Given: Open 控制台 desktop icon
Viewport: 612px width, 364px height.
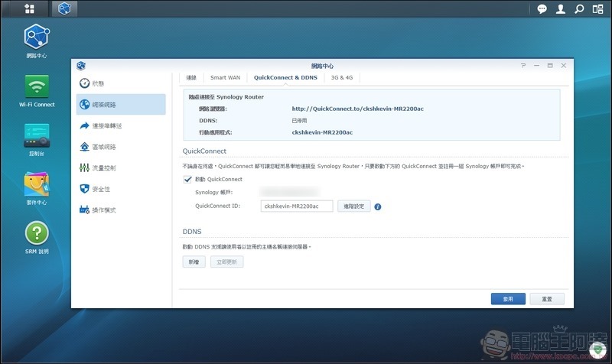Looking at the screenshot, I should pos(37,140).
